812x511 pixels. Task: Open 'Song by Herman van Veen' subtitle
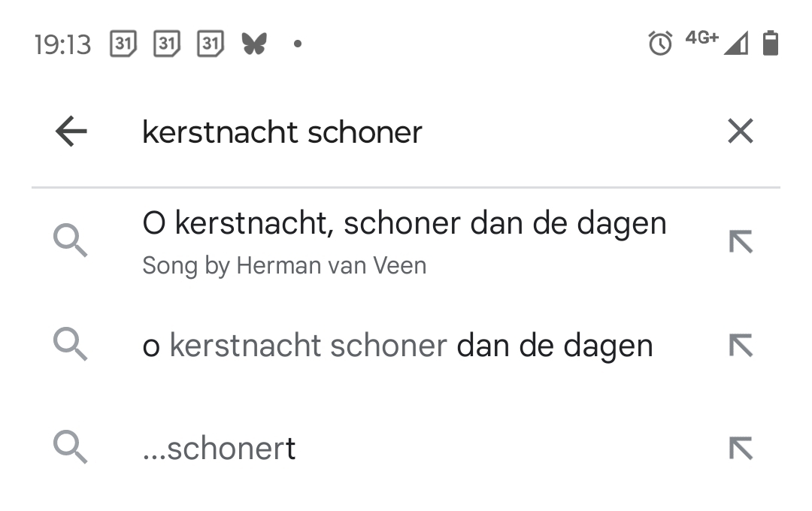[x=284, y=266]
